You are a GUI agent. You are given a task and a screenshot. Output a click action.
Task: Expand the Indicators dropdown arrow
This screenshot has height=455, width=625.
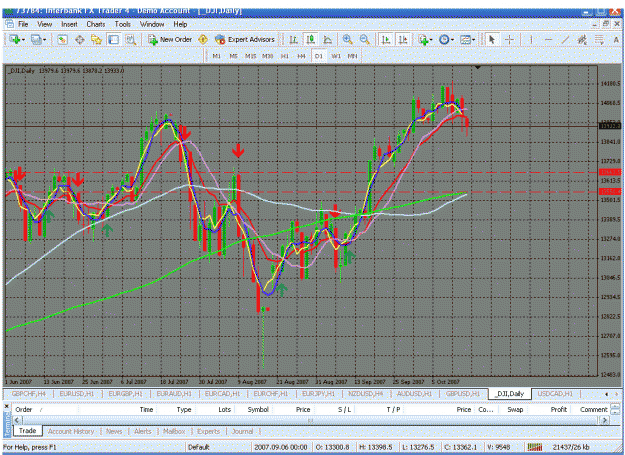431,40
